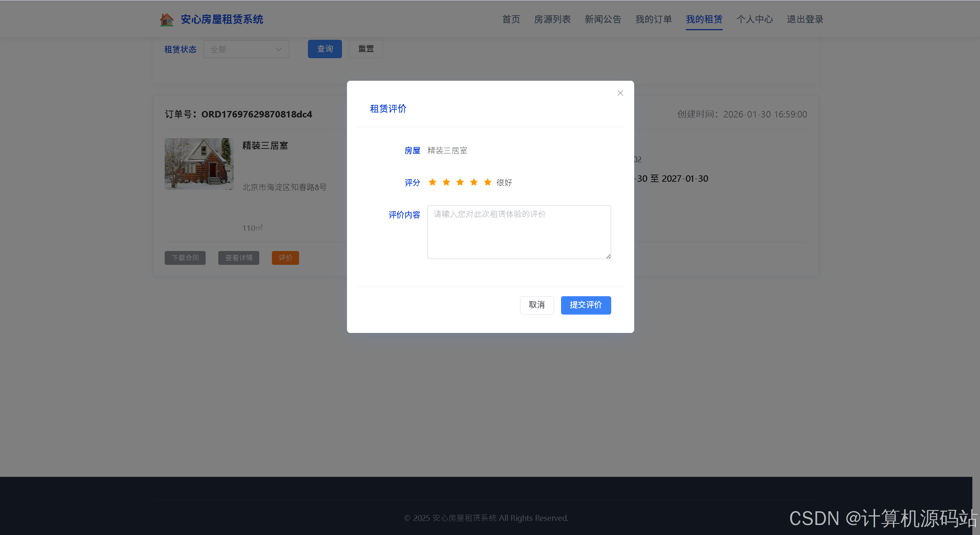Screen dimensions: 980x535
Task: Click into the 评价内容 text area
Action: pos(519,232)
